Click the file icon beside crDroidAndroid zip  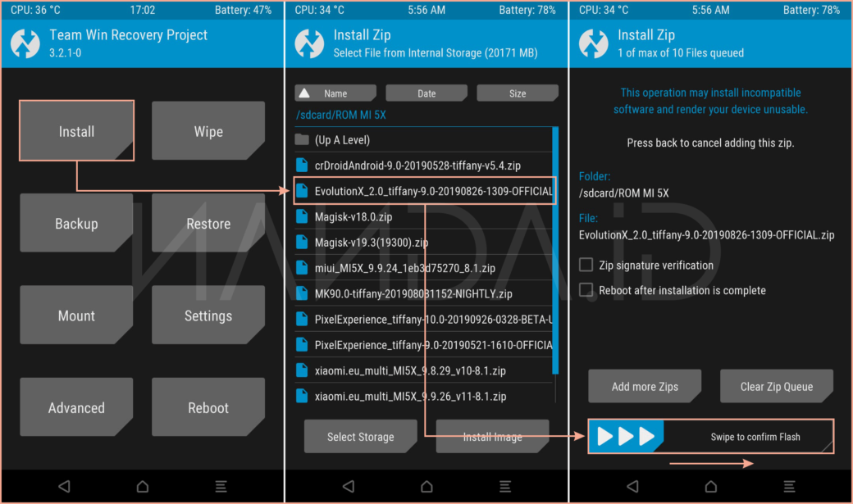point(302,166)
